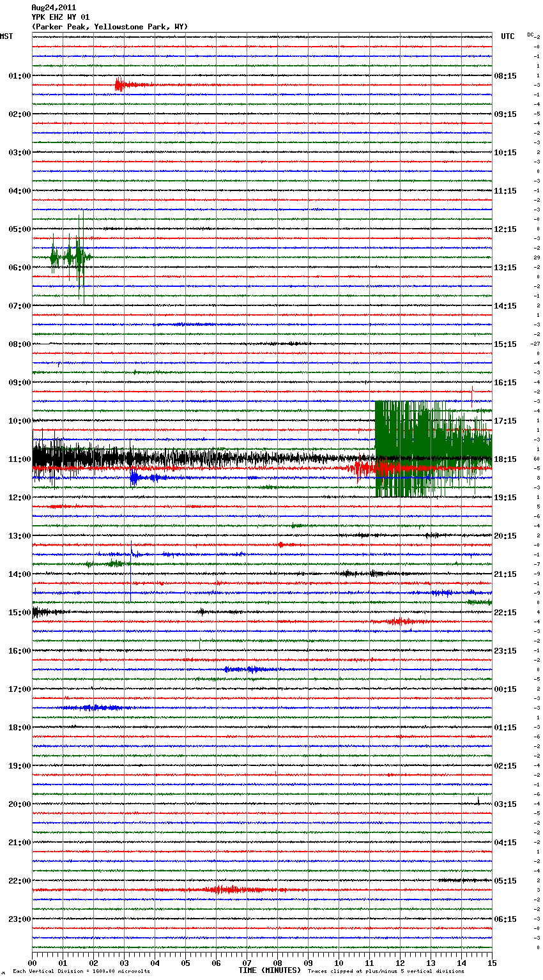Click the "05:15" UTC time label

click(505, 881)
